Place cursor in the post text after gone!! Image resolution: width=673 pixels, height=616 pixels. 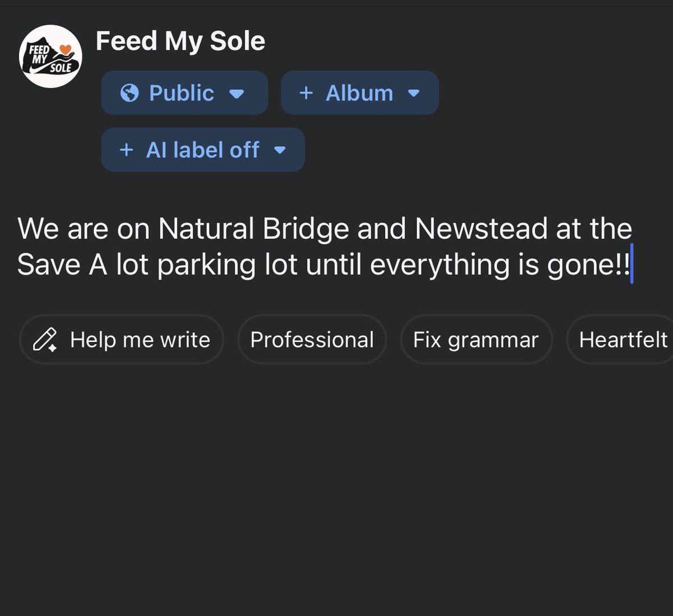(632, 265)
